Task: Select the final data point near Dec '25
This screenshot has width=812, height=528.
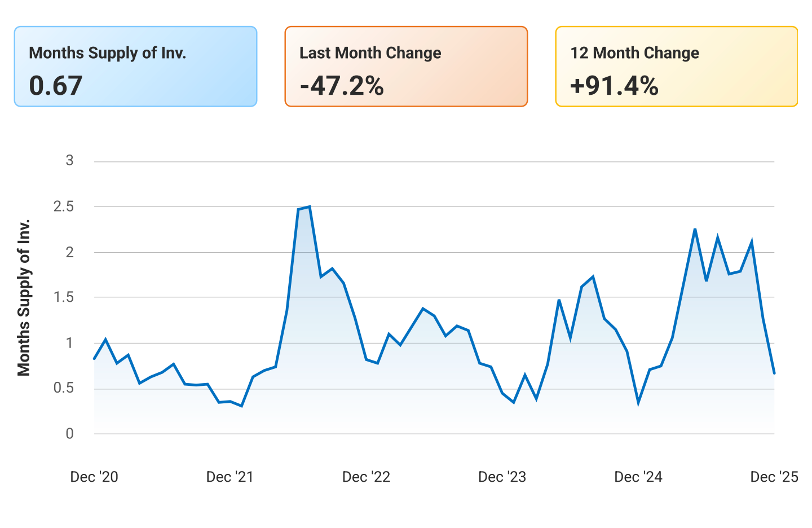Action: 773,372
